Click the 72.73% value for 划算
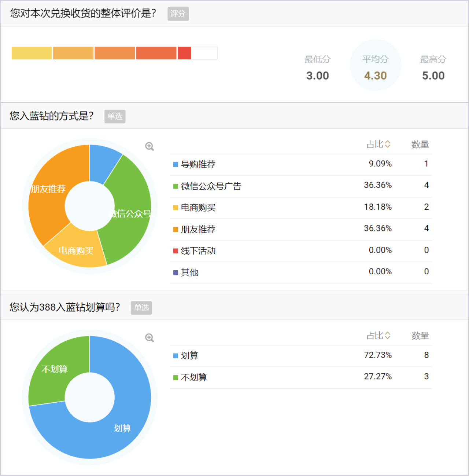Viewport: 469px width, 476px height. pyautogui.click(x=378, y=355)
